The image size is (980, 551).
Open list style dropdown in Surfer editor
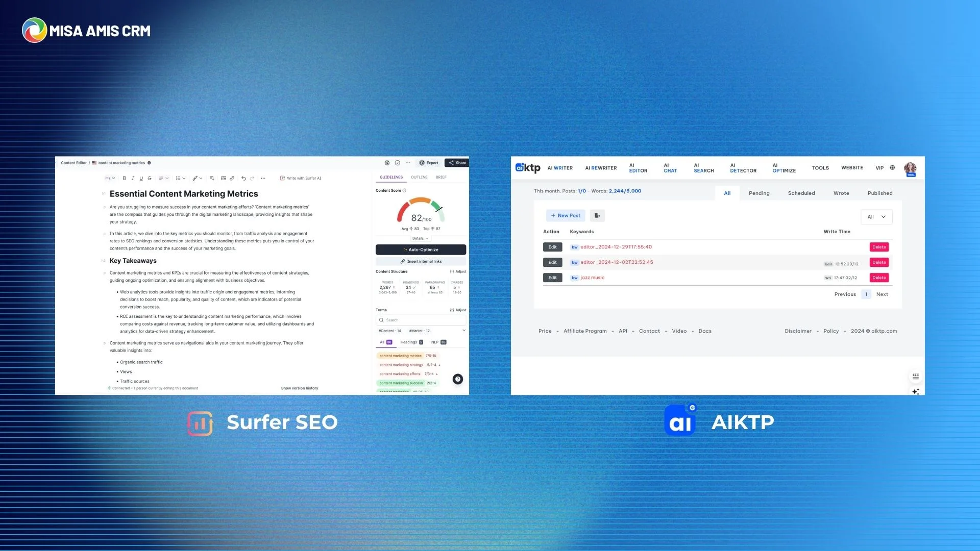click(180, 179)
